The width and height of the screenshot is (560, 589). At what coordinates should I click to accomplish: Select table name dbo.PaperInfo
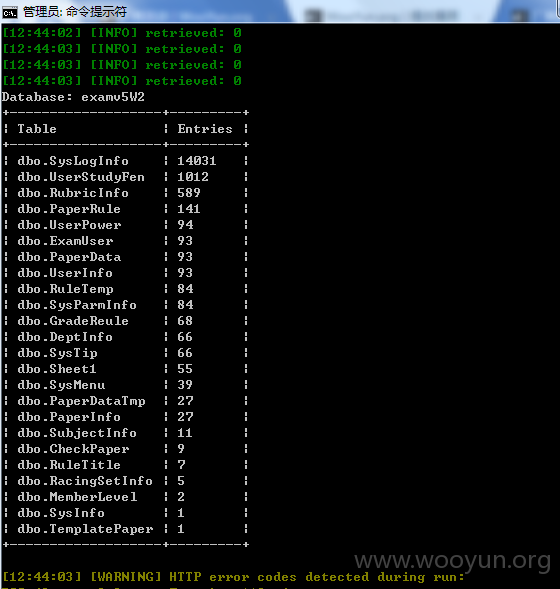point(69,417)
